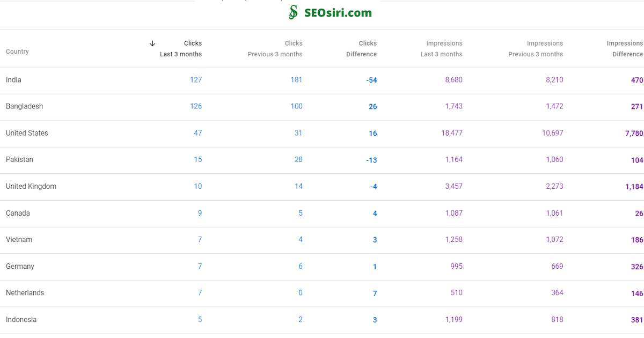
Task: Click Bangladesh's impressions value 1,743
Action: [455, 106]
